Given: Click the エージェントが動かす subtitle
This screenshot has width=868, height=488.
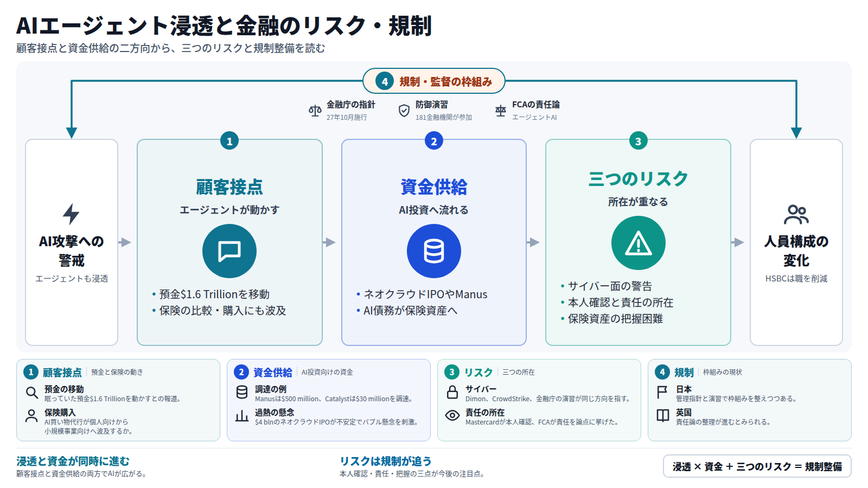Looking at the screenshot, I should [229, 210].
